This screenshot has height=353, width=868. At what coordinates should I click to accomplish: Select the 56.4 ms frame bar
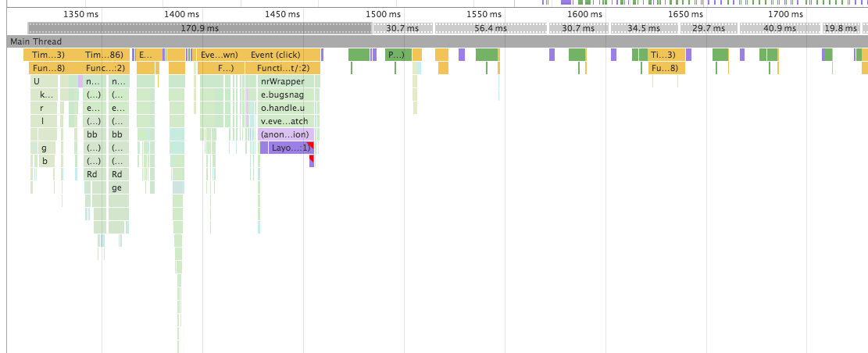point(491,28)
